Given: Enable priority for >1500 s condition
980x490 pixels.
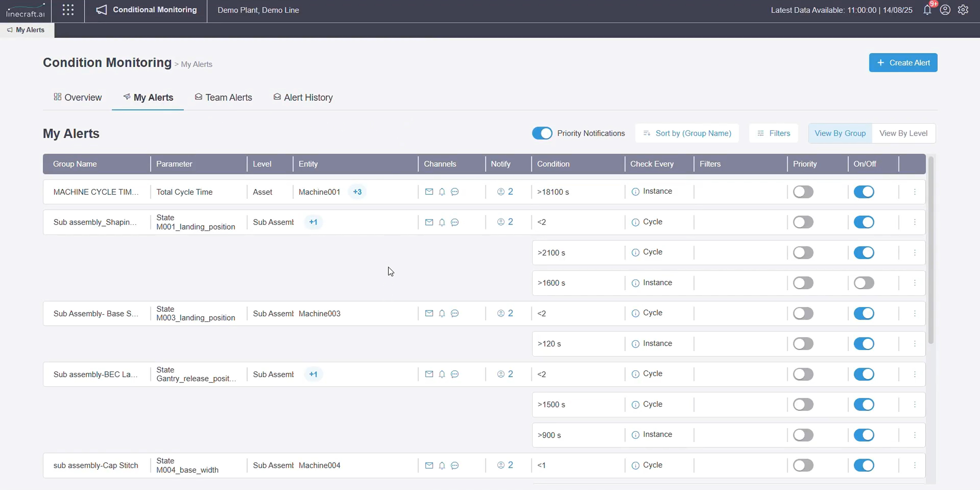Looking at the screenshot, I should [x=803, y=404].
